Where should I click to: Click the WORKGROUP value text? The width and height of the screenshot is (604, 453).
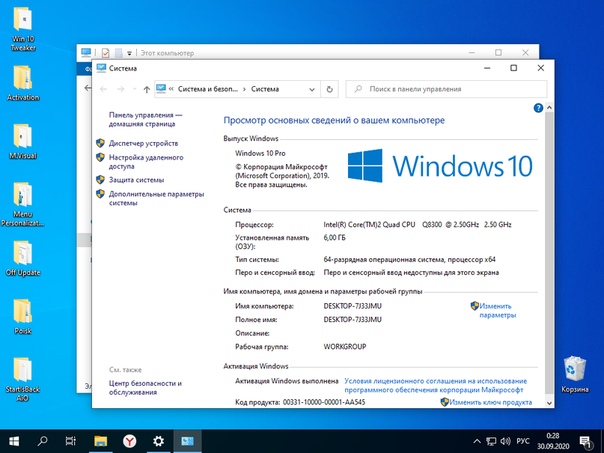(x=345, y=347)
